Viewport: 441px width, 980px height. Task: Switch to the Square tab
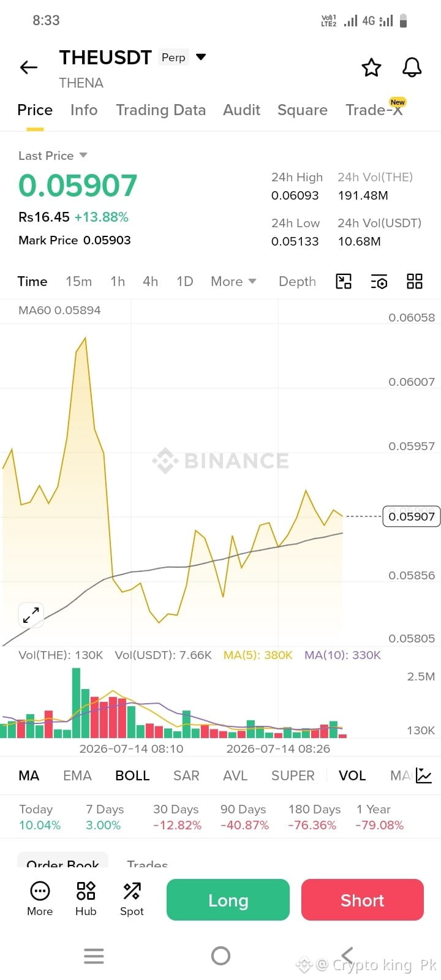(303, 110)
